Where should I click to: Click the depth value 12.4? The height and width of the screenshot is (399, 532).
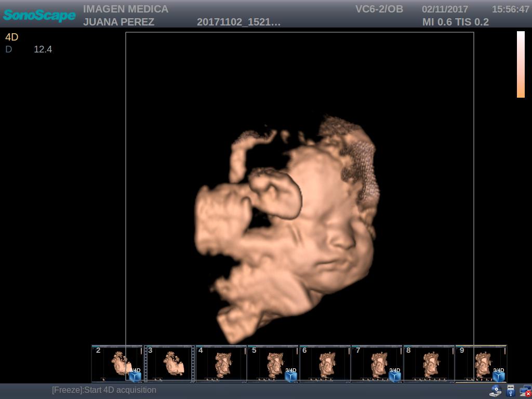(x=43, y=49)
